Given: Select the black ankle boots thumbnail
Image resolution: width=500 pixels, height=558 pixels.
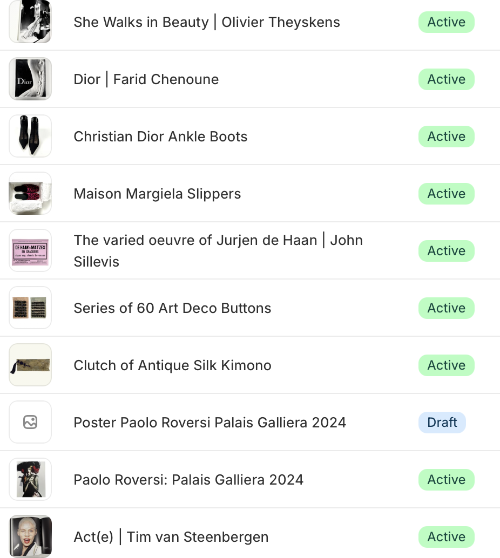Looking at the screenshot, I should click(x=30, y=136).
